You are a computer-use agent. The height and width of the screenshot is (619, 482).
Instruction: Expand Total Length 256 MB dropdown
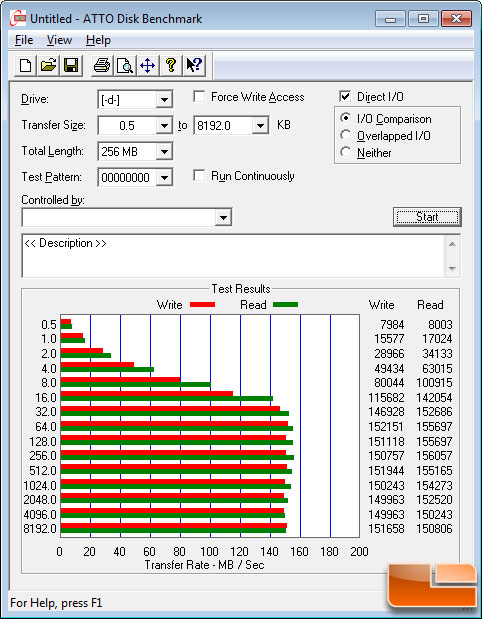click(x=163, y=152)
